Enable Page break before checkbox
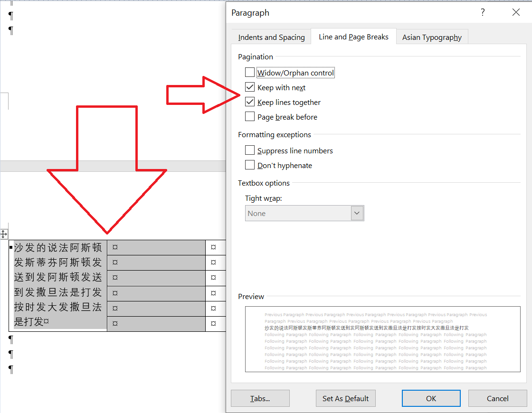This screenshot has height=413, width=532. [250, 117]
